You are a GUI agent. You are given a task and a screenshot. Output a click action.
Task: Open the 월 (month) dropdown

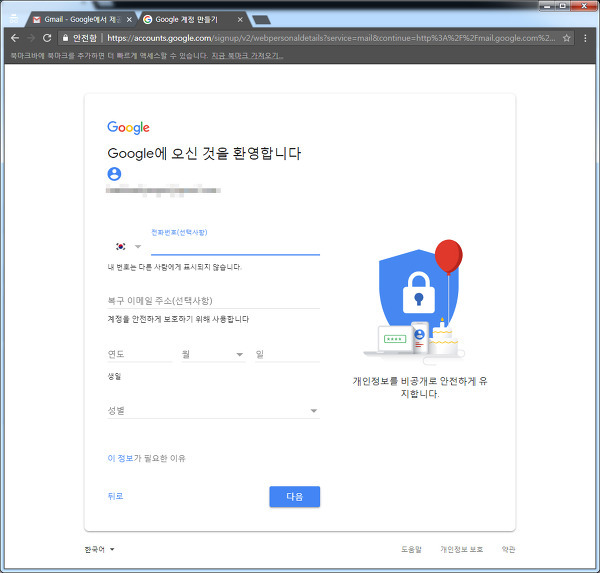[213, 354]
